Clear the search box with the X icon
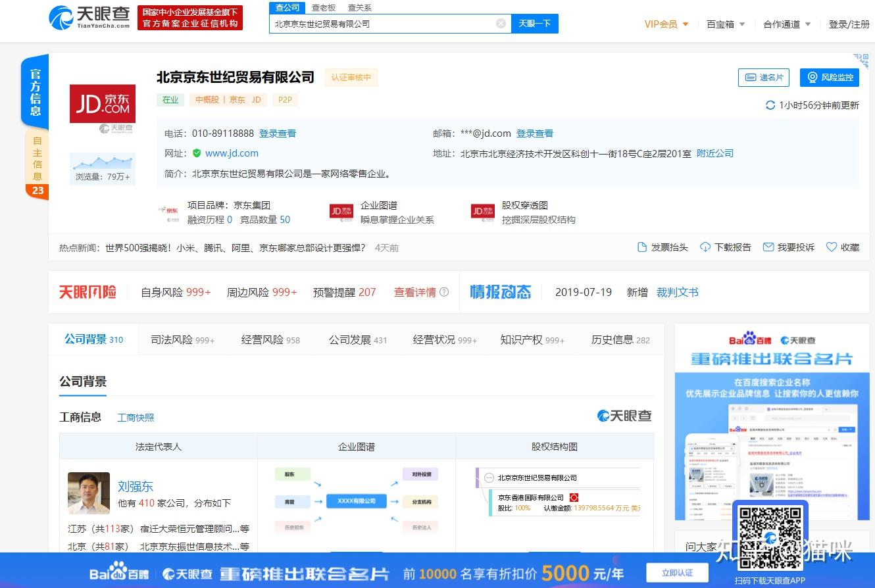 (501, 24)
